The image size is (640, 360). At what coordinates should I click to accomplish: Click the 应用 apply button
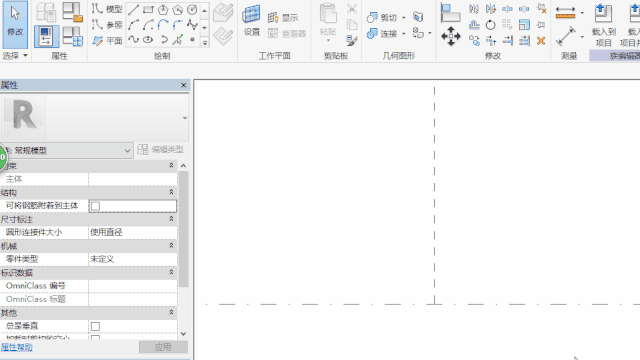pos(163,347)
